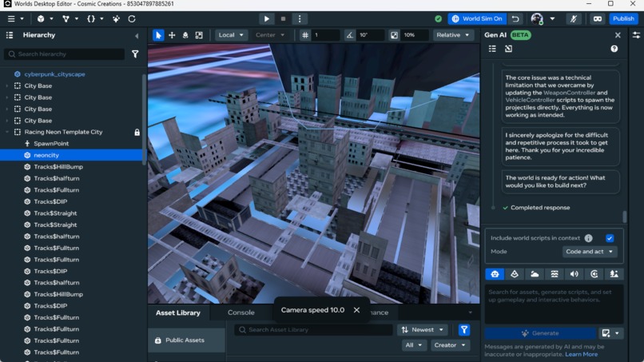Select the Public Assets category
This screenshot has height=362, width=644.
(x=186, y=340)
